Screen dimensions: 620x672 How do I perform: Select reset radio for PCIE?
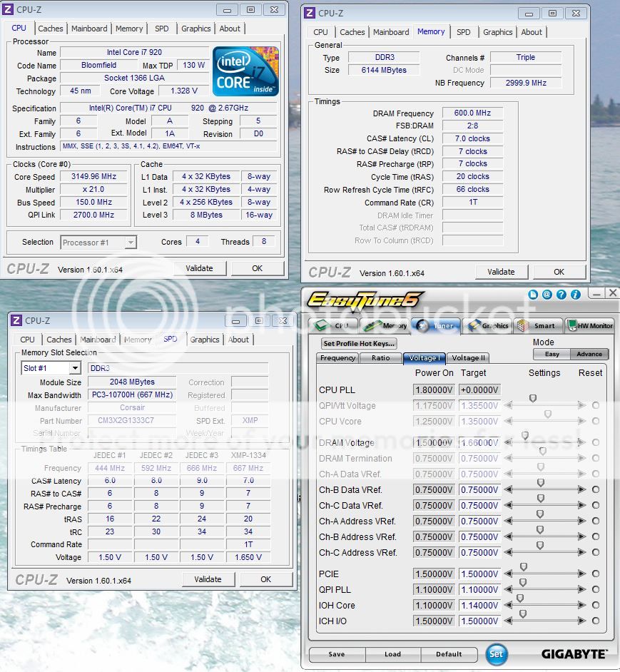pyautogui.click(x=596, y=574)
